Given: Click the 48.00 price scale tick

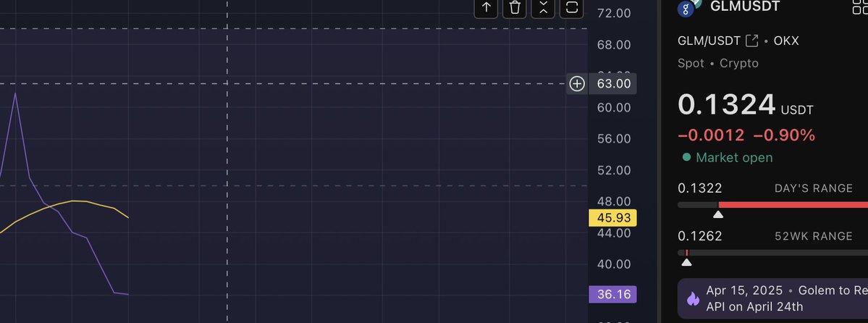Looking at the screenshot, I should [x=614, y=201].
